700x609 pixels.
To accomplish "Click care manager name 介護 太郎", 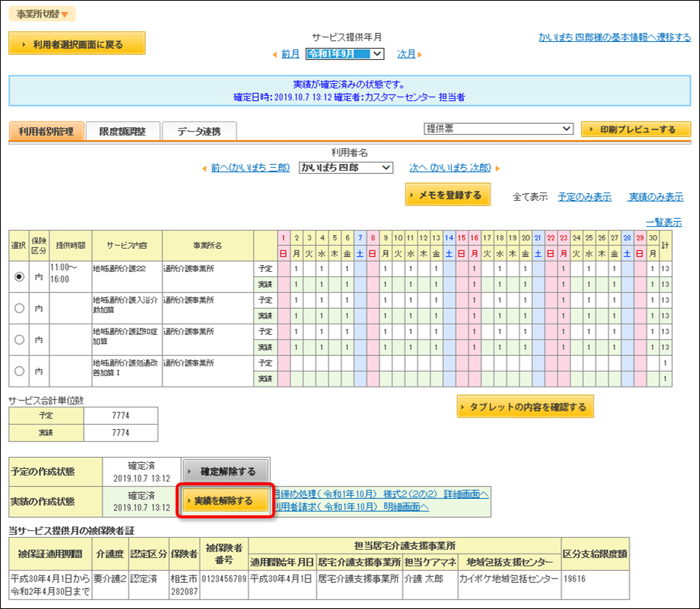I will click(424, 578).
